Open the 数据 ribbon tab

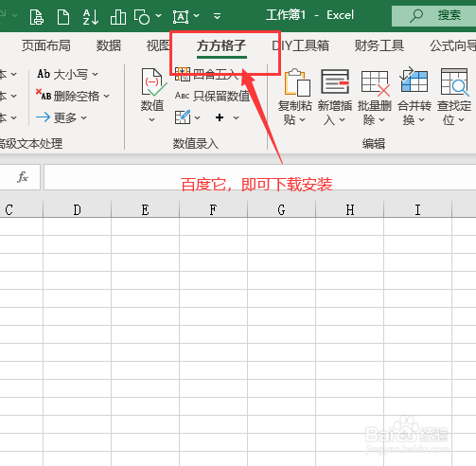tap(109, 45)
